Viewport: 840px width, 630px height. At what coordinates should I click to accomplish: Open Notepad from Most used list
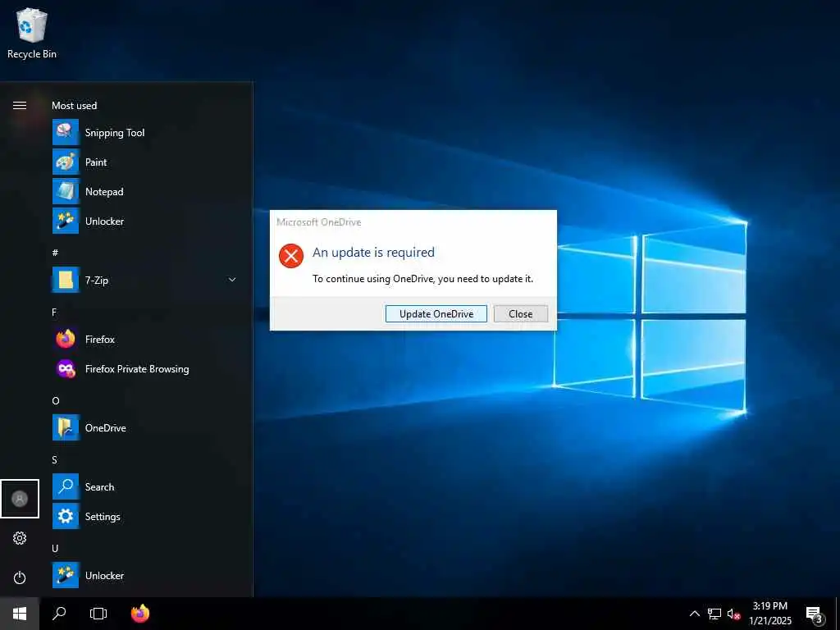(x=144, y=191)
